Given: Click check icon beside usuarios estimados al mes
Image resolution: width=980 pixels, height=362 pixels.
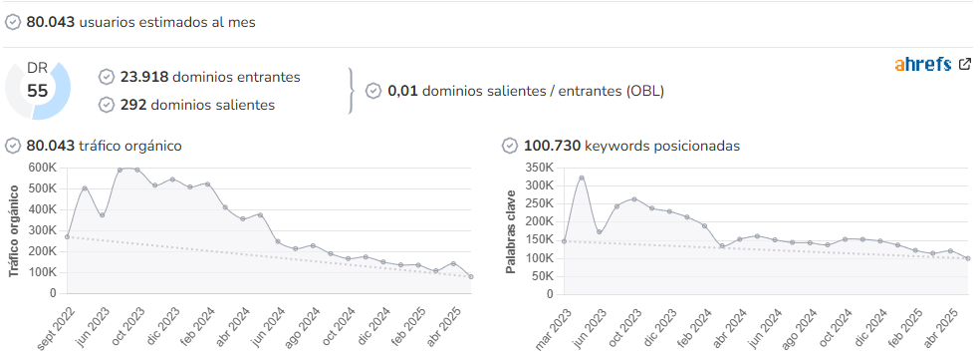Looking at the screenshot, I should (13, 22).
